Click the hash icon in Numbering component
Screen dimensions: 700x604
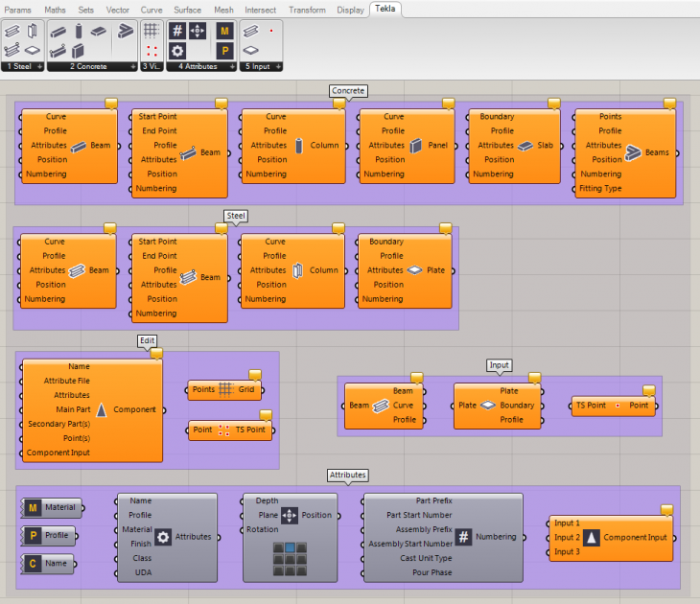coord(464,537)
